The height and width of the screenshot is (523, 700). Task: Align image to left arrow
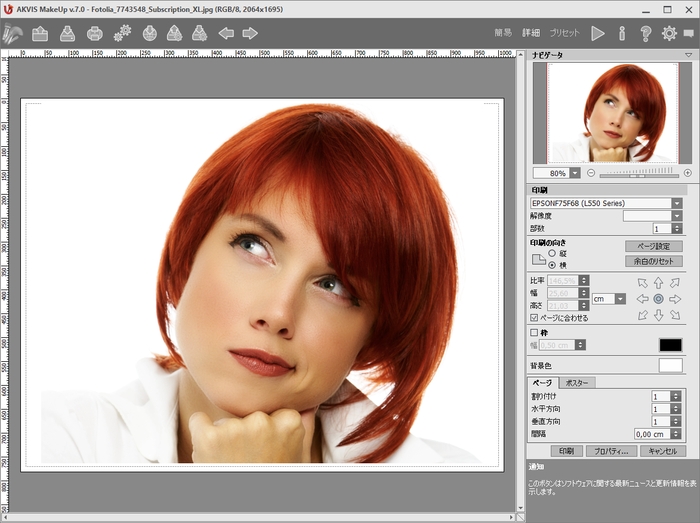click(642, 299)
